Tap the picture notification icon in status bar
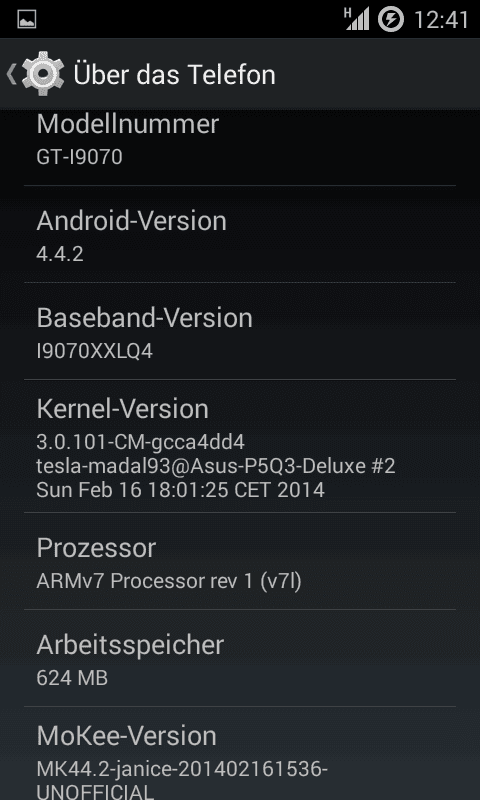 point(27,19)
